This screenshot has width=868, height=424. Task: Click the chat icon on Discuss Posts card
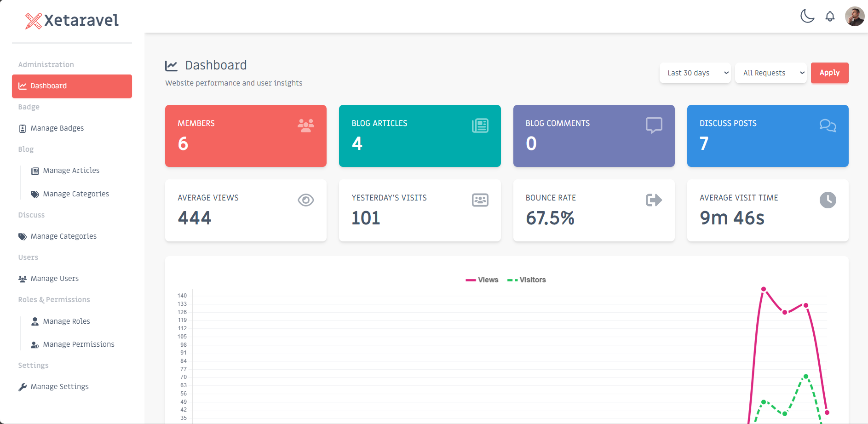tap(828, 125)
